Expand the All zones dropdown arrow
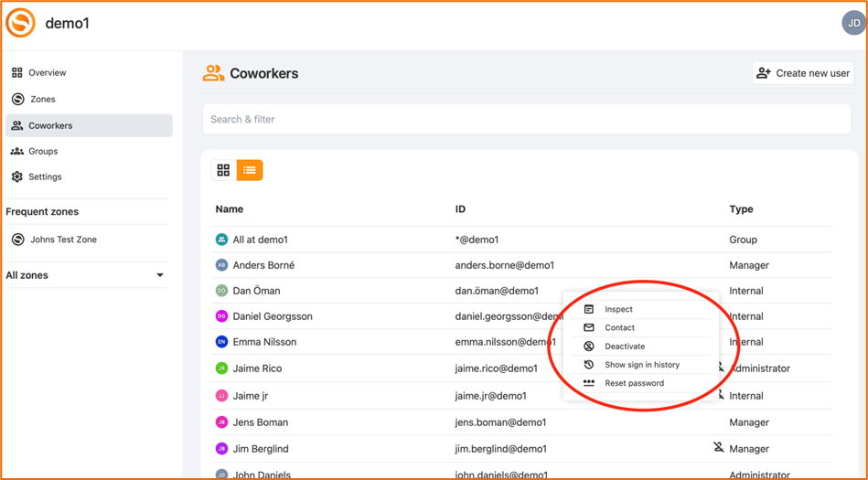Viewport: 868px width, 480px height. coord(160,275)
